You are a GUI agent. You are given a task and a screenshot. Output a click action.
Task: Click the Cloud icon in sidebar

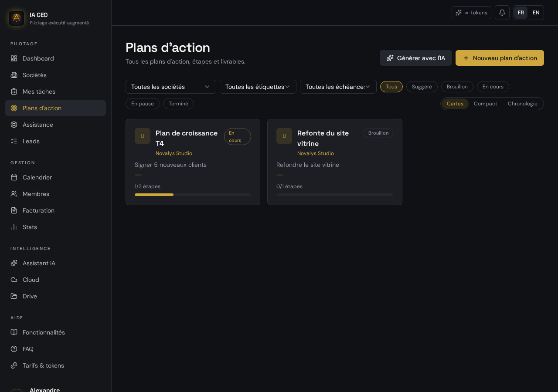[14, 280]
